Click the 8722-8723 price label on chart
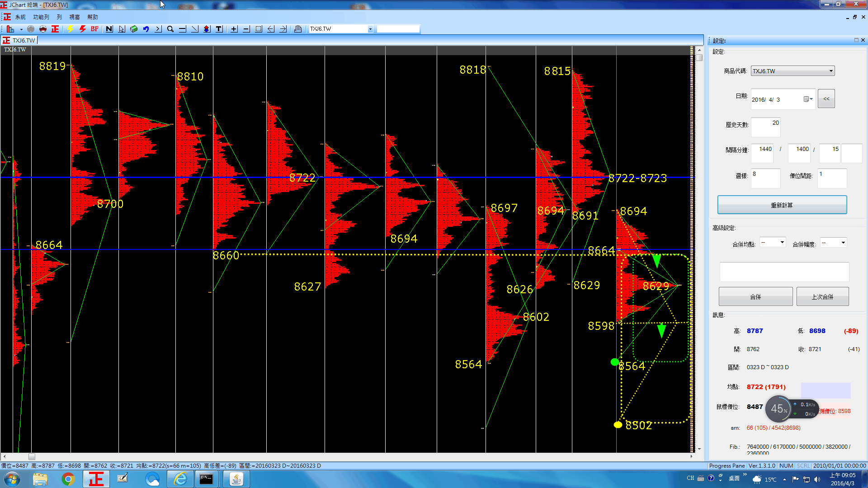Screen dimensions: 868x488 tap(637, 178)
